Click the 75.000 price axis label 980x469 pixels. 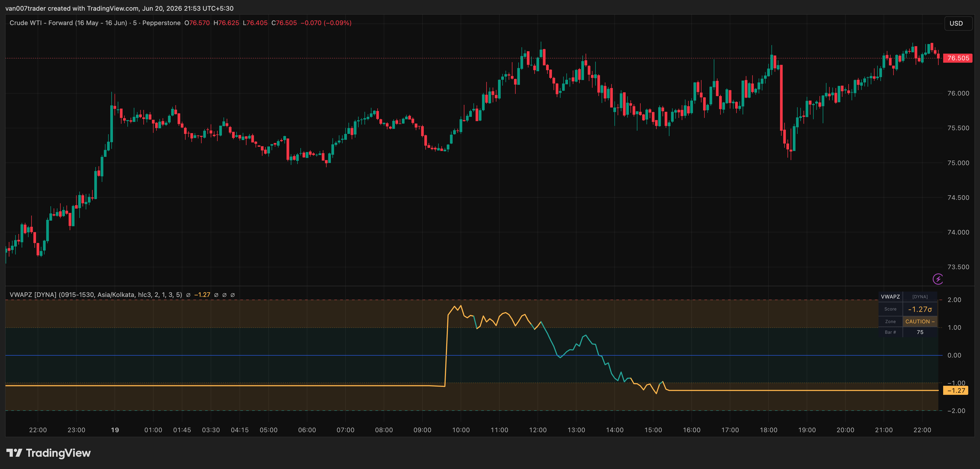click(958, 163)
